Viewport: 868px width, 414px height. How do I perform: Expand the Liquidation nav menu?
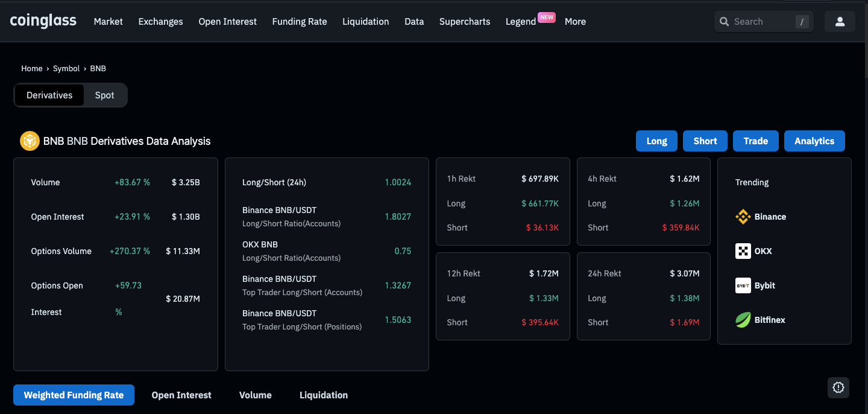[365, 22]
